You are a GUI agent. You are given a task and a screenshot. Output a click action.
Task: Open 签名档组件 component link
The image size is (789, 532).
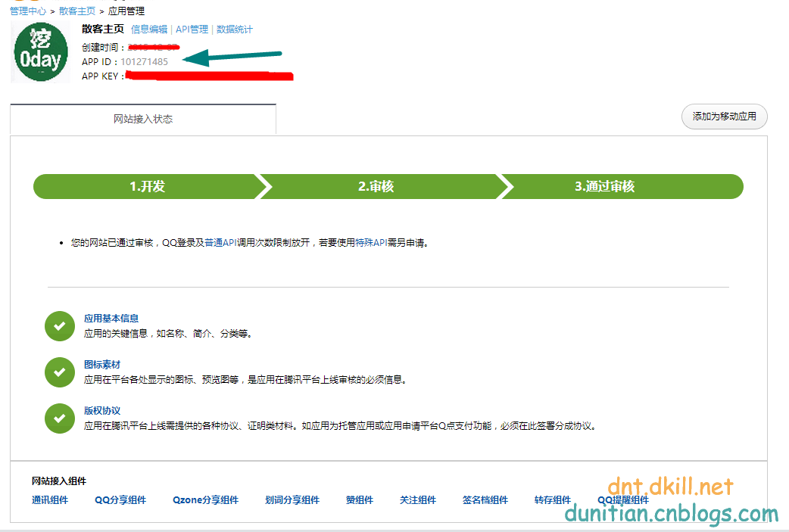point(485,499)
